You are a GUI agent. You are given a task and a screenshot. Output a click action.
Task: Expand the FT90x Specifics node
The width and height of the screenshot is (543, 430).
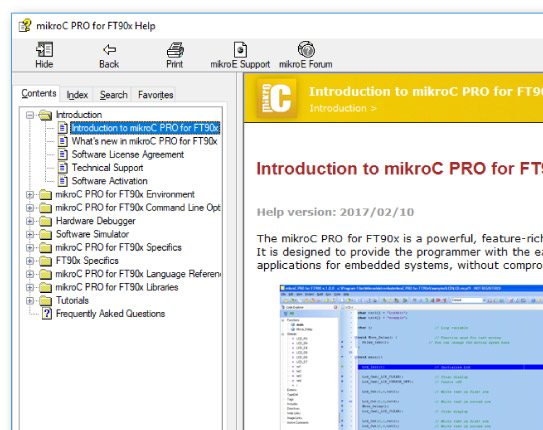coord(30,261)
